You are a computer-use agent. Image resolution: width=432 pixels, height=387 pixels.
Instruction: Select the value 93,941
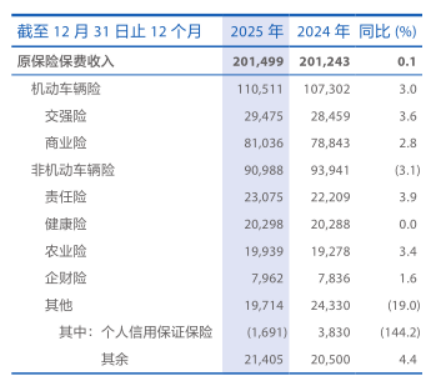[x=330, y=170]
